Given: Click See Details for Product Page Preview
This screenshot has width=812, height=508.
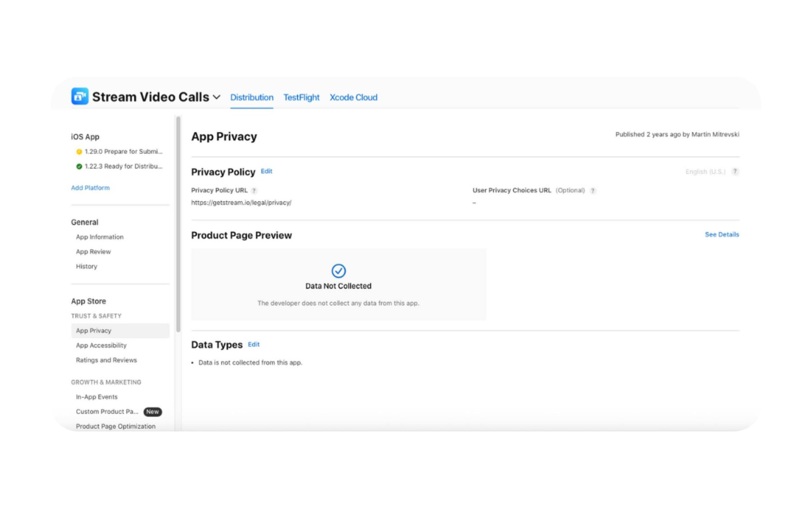Looking at the screenshot, I should point(722,234).
